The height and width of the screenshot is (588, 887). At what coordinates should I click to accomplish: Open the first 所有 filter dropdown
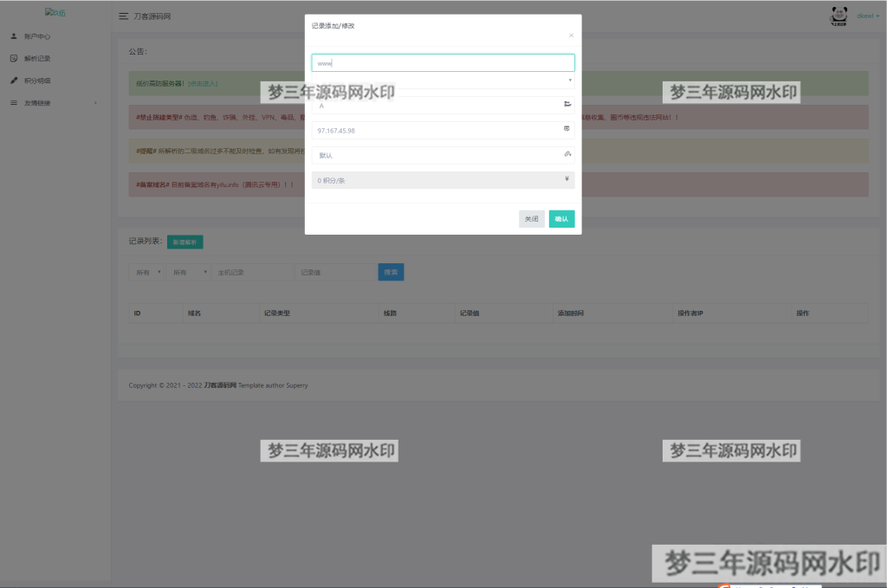click(146, 272)
